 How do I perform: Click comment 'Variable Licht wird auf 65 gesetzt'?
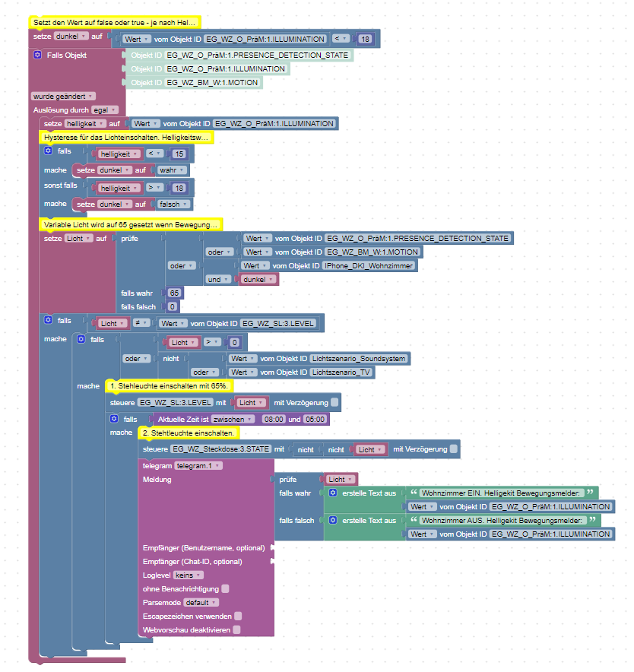coord(131,224)
